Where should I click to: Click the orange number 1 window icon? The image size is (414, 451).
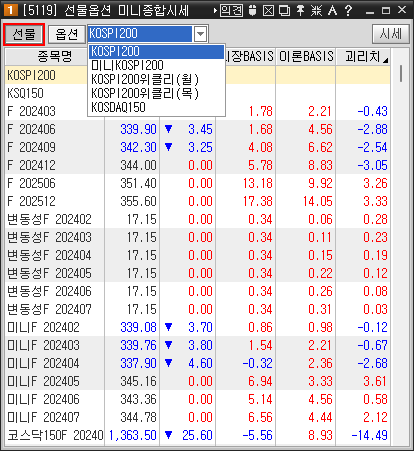10,10
